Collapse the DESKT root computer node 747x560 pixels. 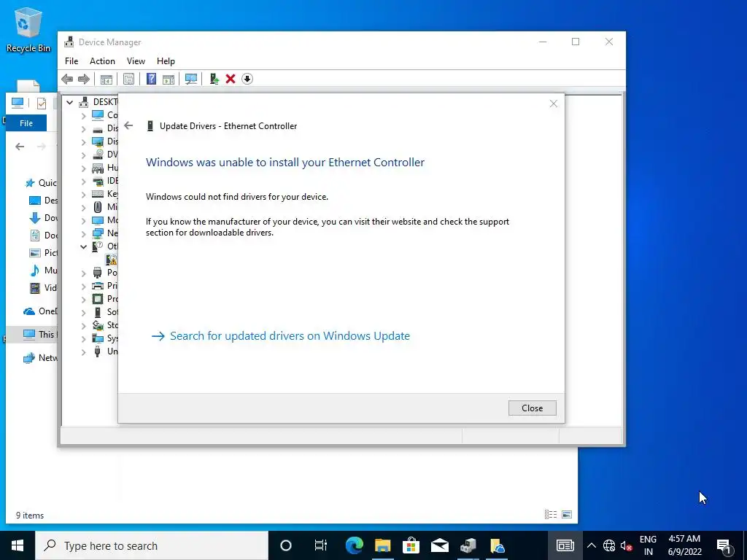pos(69,102)
